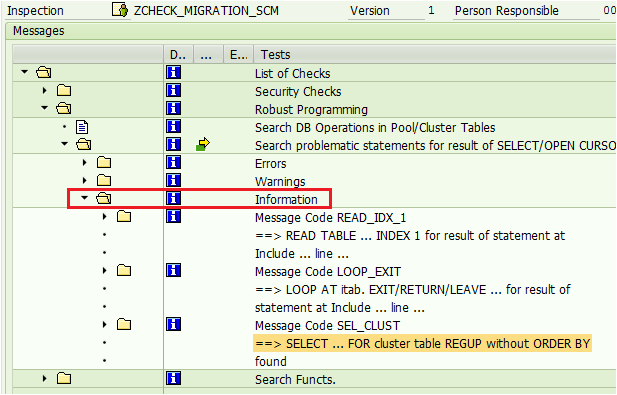Click the ZCHECK_MIGRATION_SCM inspection name field
The height and width of the screenshot is (395, 617).
pos(206,11)
